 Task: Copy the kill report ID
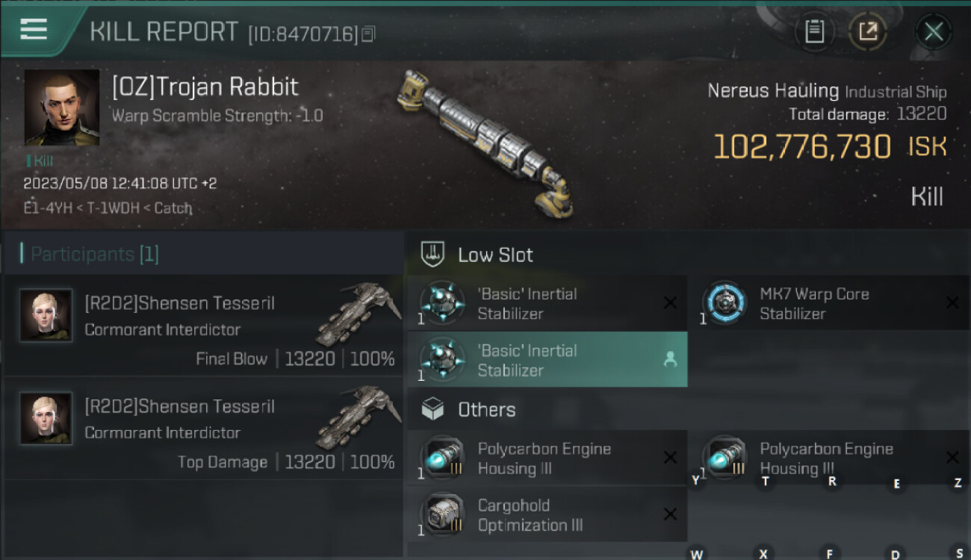point(367,34)
